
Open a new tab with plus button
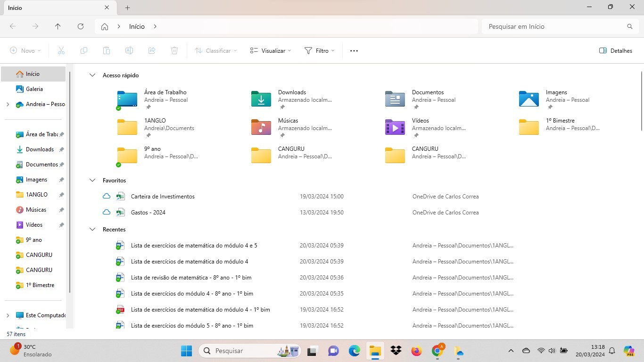(x=127, y=8)
